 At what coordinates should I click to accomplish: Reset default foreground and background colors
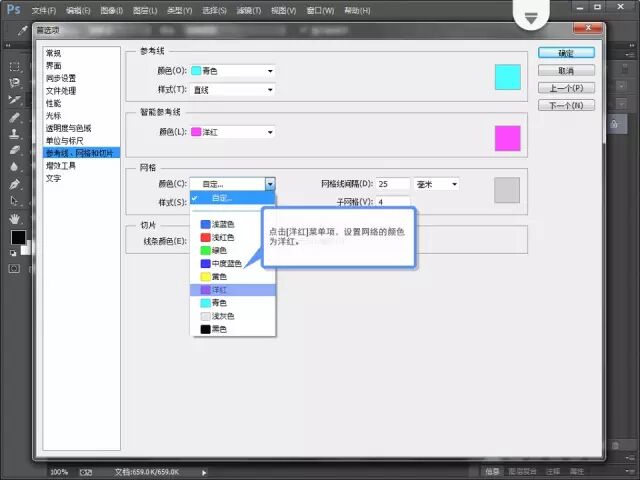point(13,253)
